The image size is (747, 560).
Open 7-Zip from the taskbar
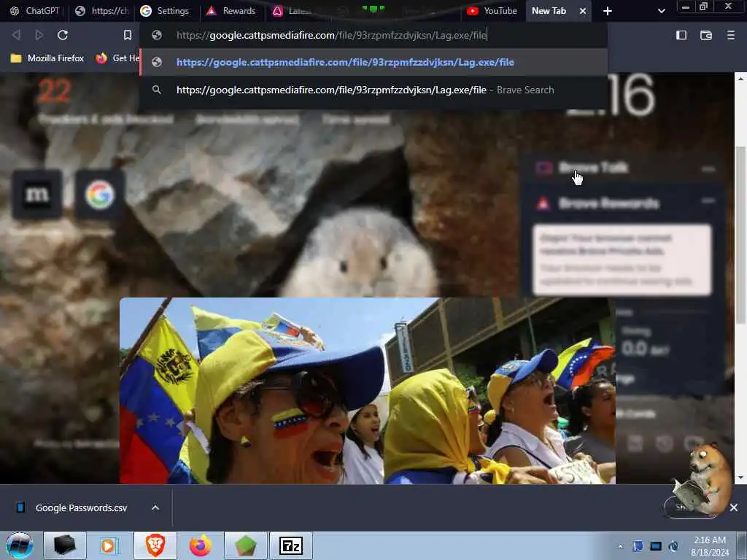(x=291, y=545)
